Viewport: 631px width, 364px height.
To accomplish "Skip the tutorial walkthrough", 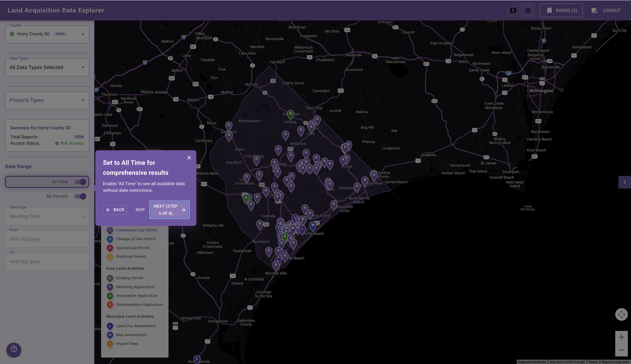I will (x=140, y=210).
